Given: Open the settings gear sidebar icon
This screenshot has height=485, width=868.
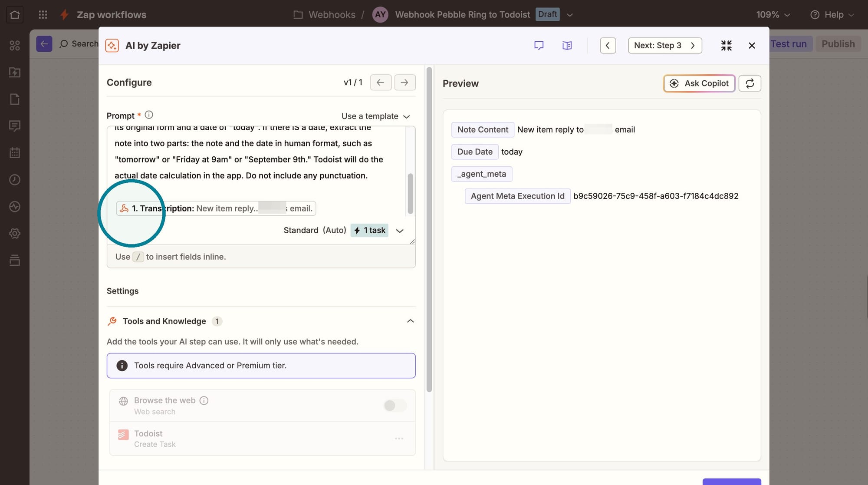Looking at the screenshot, I should [x=15, y=234].
